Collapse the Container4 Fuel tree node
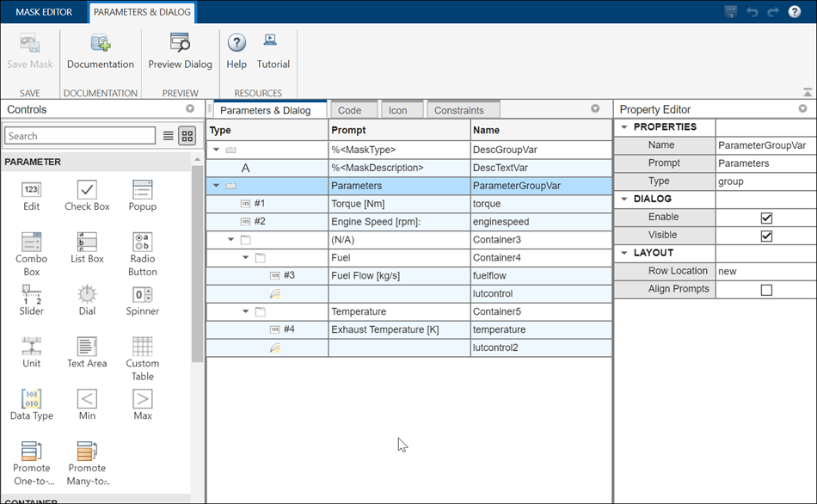Viewport: 817px width, 504px height. click(x=246, y=257)
